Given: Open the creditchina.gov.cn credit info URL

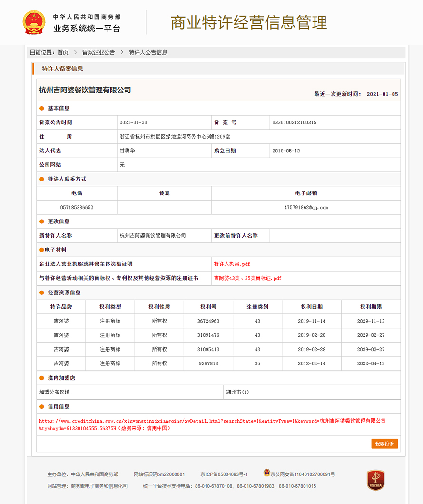Looking at the screenshot, I should coord(212,424).
